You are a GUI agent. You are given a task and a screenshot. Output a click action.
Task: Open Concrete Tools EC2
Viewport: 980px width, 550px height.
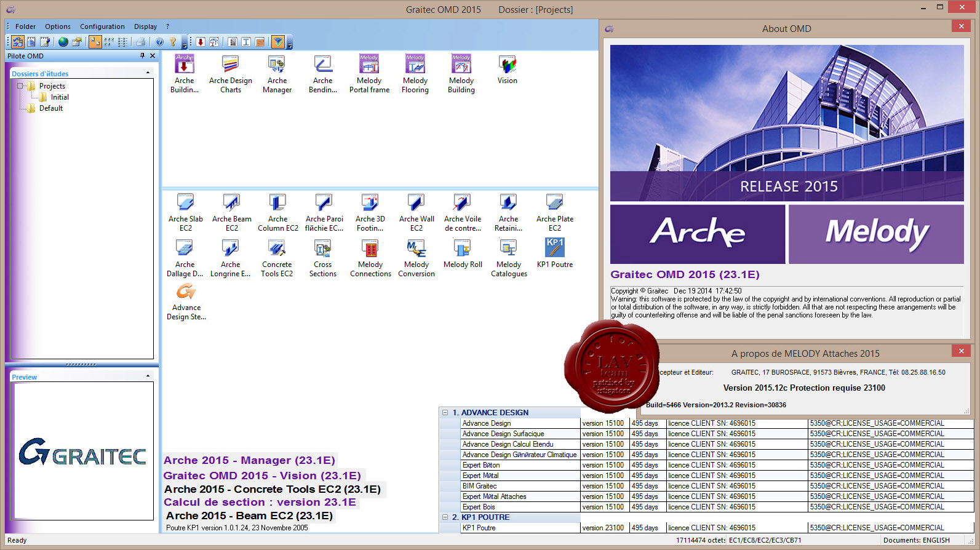click(277, 258)
